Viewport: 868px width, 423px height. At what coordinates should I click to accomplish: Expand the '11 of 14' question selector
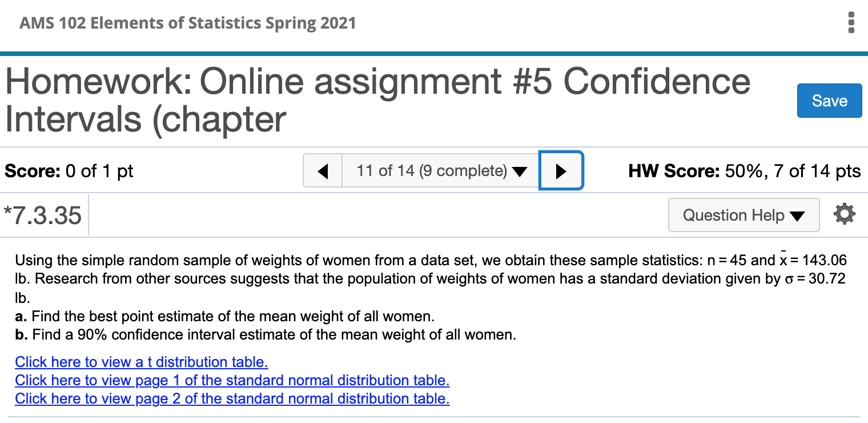(x=440, y=171)
